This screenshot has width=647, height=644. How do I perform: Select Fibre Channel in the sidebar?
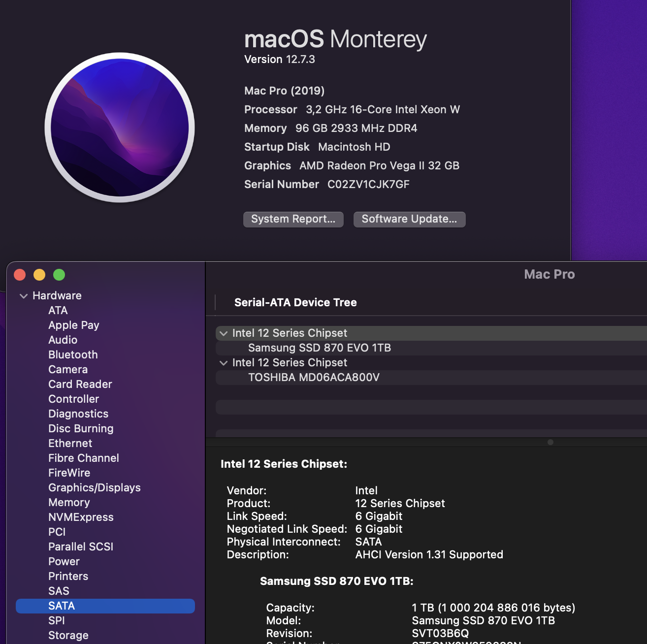[x=84, y=458]
